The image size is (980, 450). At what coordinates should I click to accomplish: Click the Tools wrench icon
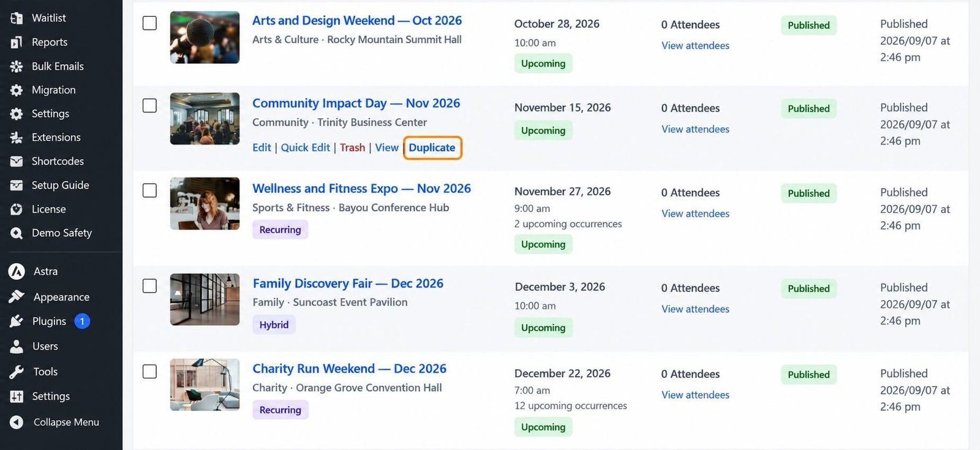coord(17,372)
